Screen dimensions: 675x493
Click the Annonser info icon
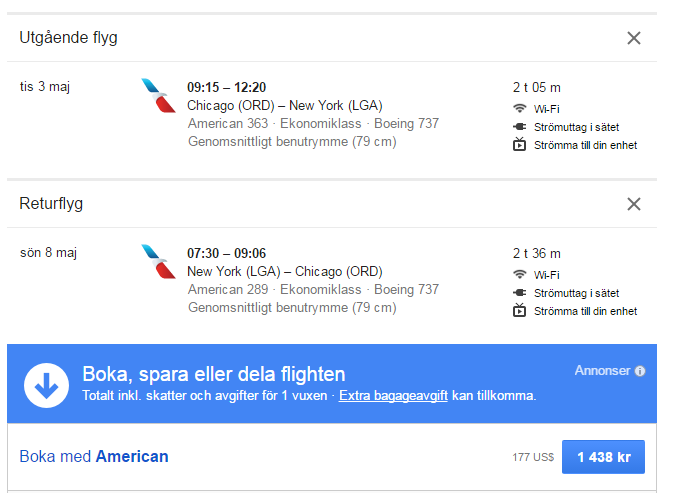click(x=640, y=371)
